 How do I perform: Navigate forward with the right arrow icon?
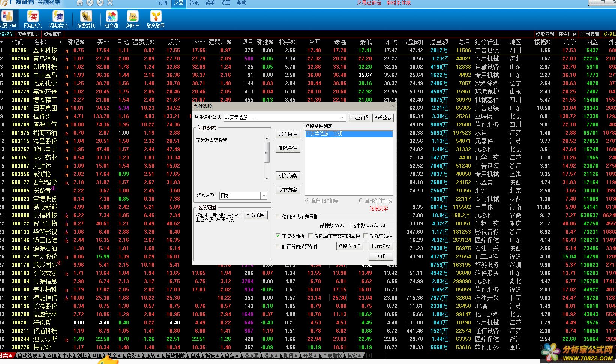coord(100,3)
